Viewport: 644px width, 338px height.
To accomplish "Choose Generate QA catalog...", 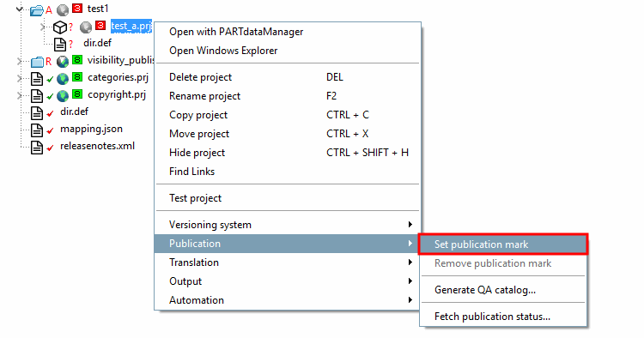I will coord(503,290).
